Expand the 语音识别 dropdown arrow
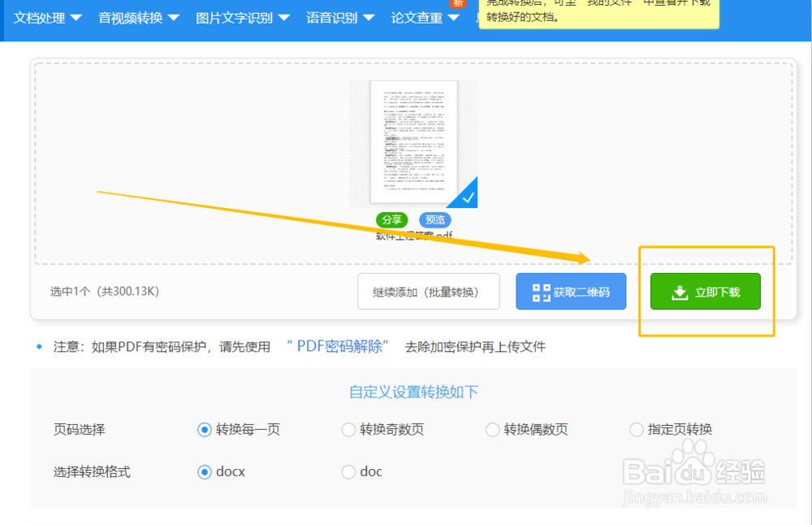Screen dimensions: 812x525 tap(369, 15)
